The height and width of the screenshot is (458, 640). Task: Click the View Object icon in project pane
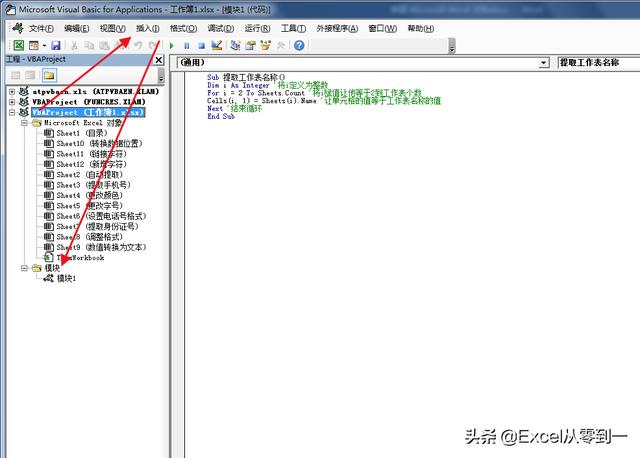tap(31, 75)
